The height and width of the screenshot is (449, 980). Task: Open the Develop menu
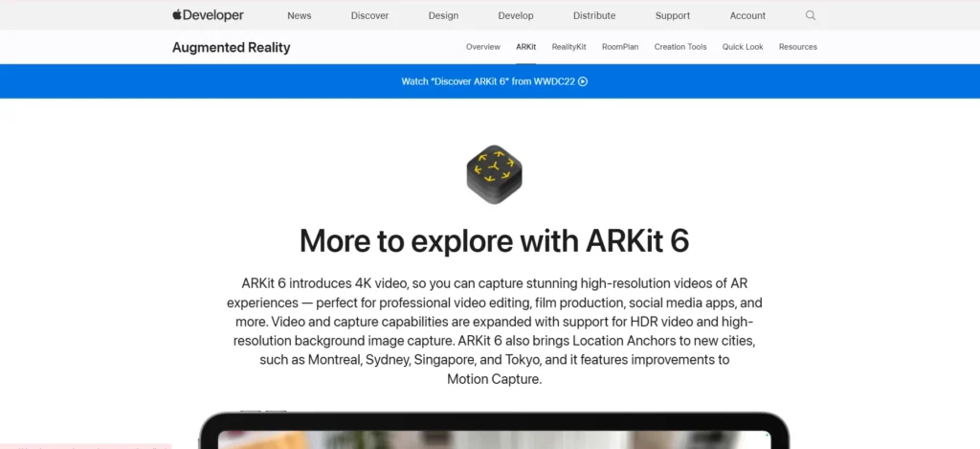[516, 15]
